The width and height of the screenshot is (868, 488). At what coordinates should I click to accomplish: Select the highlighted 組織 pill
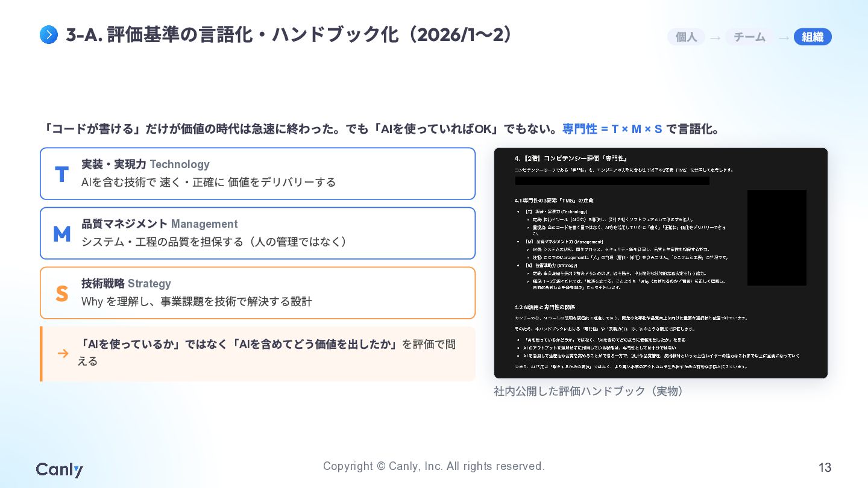point(813,37)
